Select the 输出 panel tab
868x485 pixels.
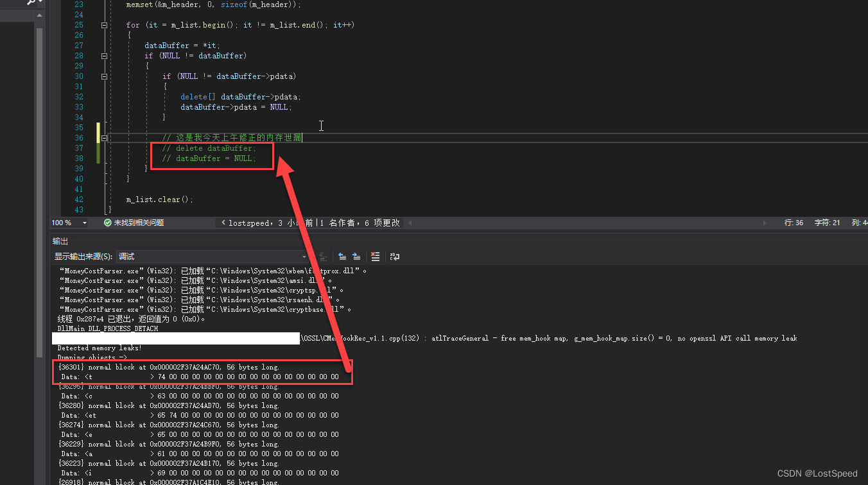point(60,241)
